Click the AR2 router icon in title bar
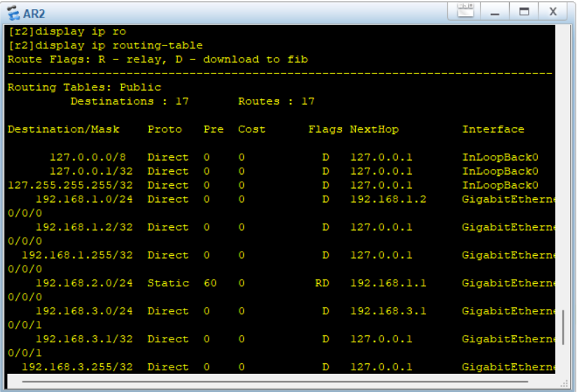 tap(13, 13)
